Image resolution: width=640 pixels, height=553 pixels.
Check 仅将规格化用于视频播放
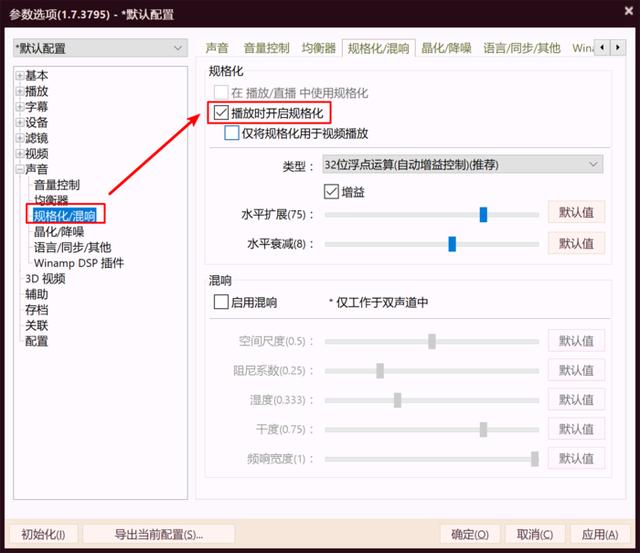(x=231, y=133)
